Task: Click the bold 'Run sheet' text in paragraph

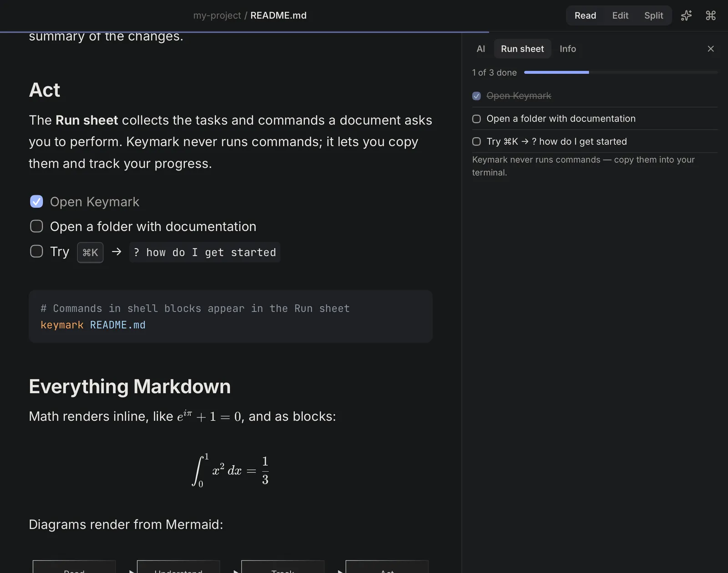Action: (87, 120)
